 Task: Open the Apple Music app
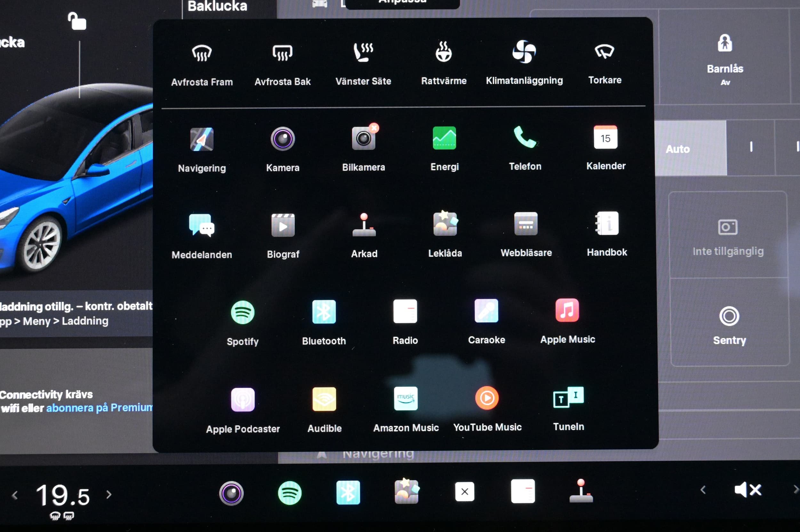point(567,321)
